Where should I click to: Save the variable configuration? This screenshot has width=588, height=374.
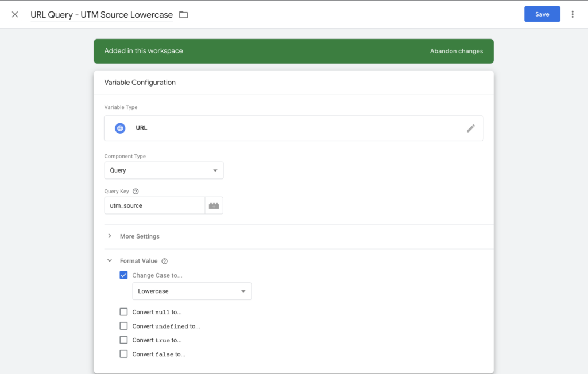pyautogui.click(x=542, y=14)
